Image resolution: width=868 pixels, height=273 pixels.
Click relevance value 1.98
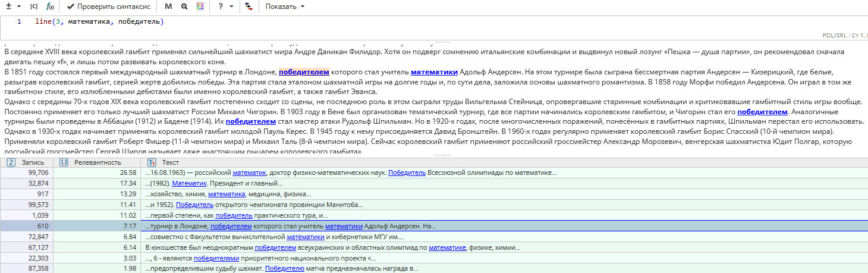click(x=130, y=269)
